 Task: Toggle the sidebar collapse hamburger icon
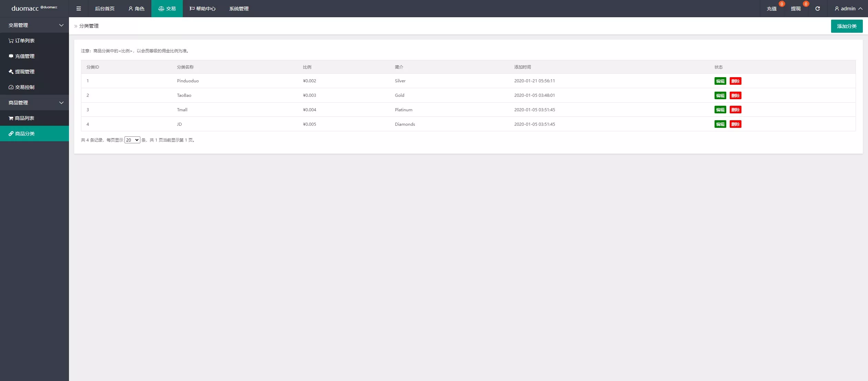(79, 9)
